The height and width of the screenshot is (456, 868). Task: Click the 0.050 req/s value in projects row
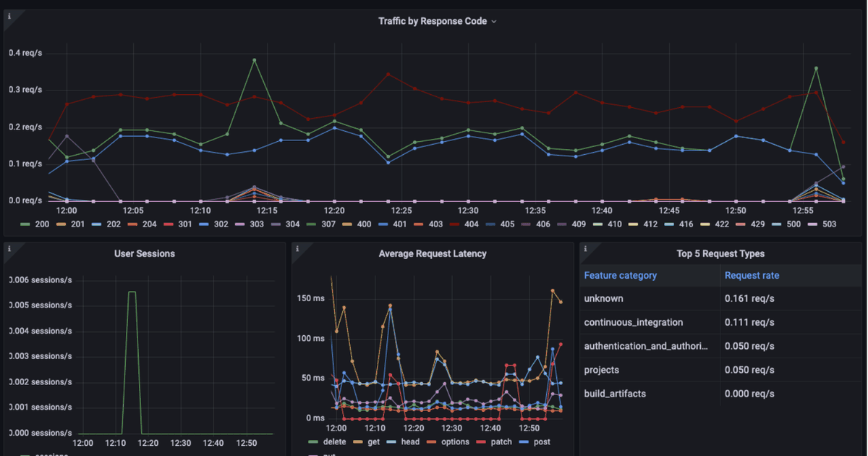click(x=749, y=370)
